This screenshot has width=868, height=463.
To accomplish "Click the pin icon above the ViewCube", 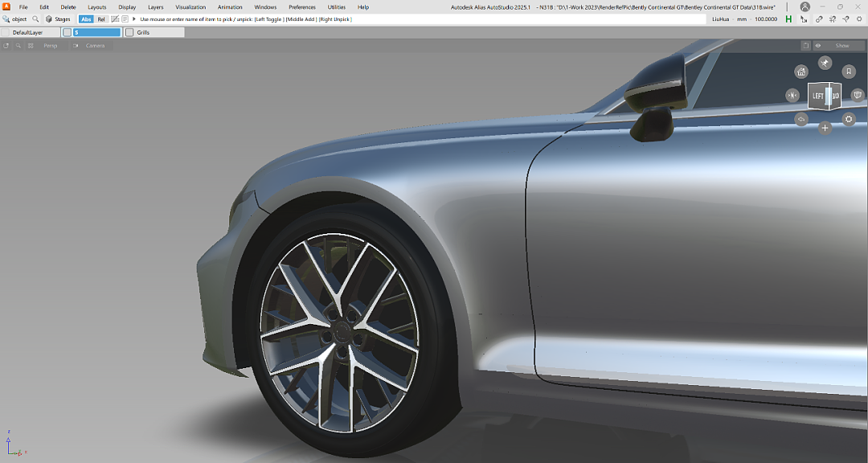I will [825, 63].
